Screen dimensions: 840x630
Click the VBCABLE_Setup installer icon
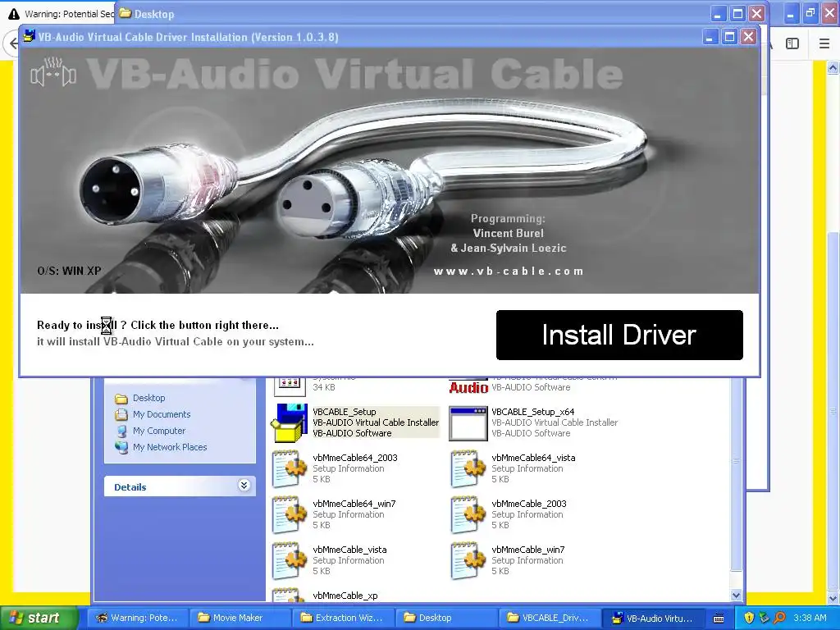point(290,422)
